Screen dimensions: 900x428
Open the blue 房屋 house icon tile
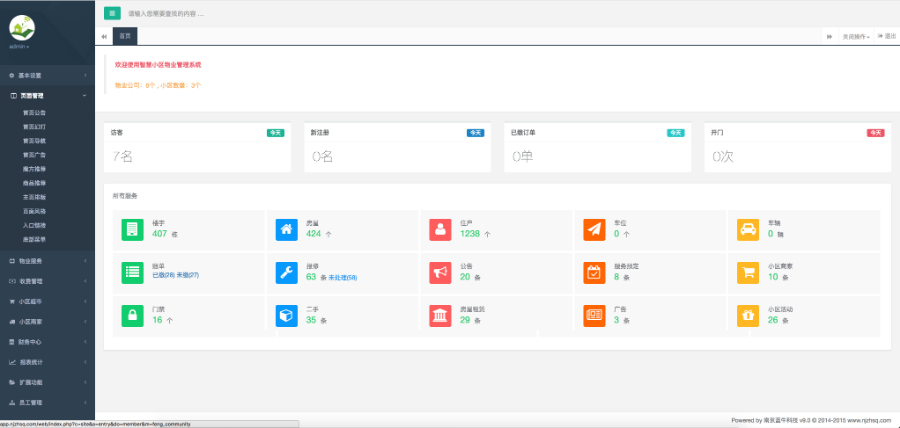coord(286,230)
